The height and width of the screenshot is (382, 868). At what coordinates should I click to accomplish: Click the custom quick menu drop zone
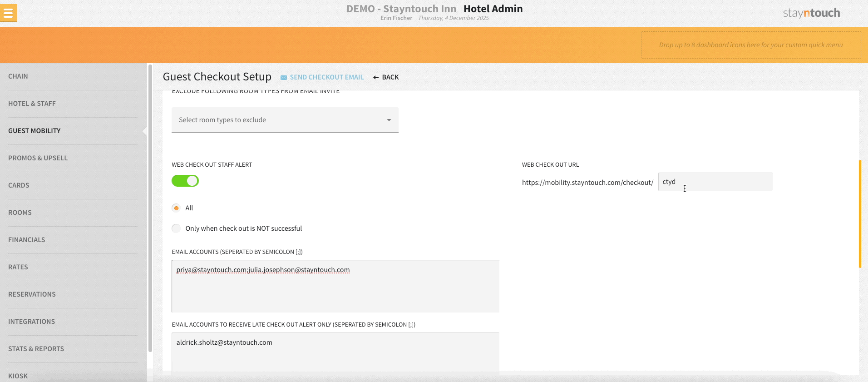click(751, 45)
